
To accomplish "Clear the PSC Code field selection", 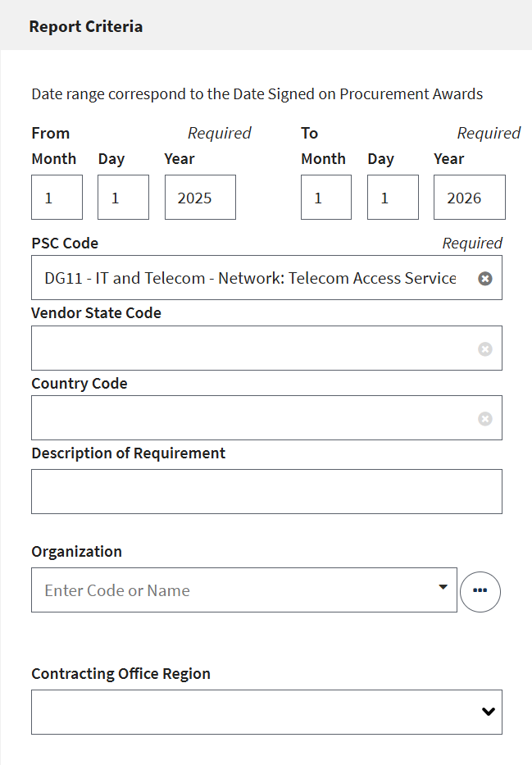I will pos(485,279).
